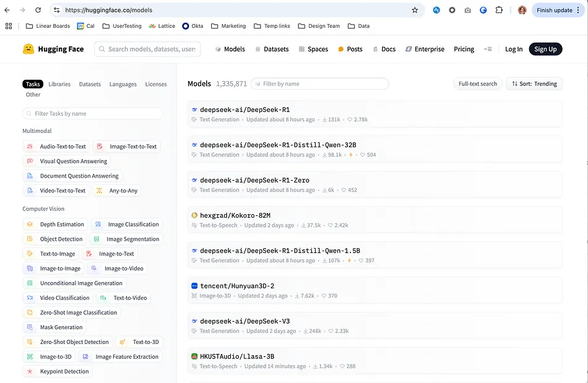Click the screenshot camera extension icon

(x=468, y=10)
